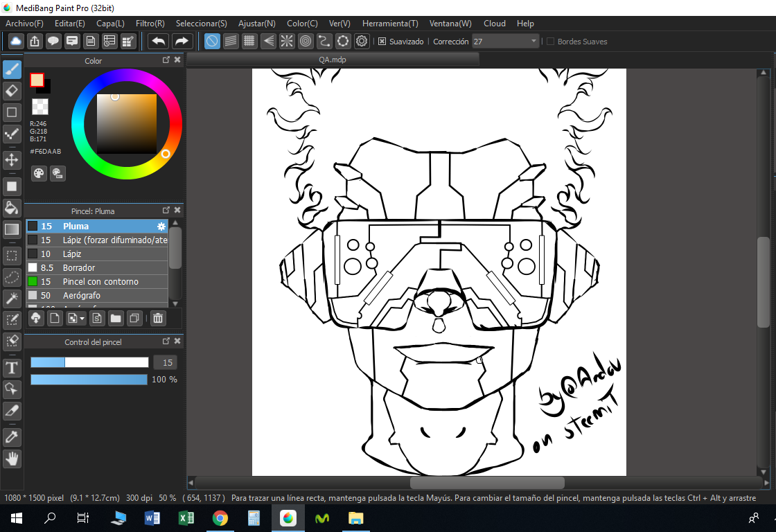This screenshot has height=532, width=776.
Task: Choose the Pincel con contorno brush
Action: pos(97,282)
